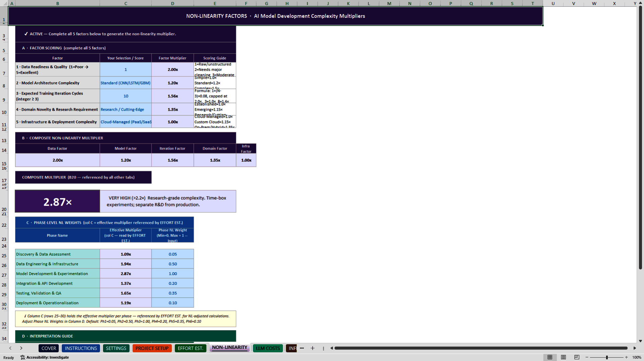Select Deployment NL weight 0.10

pos(172,303)
